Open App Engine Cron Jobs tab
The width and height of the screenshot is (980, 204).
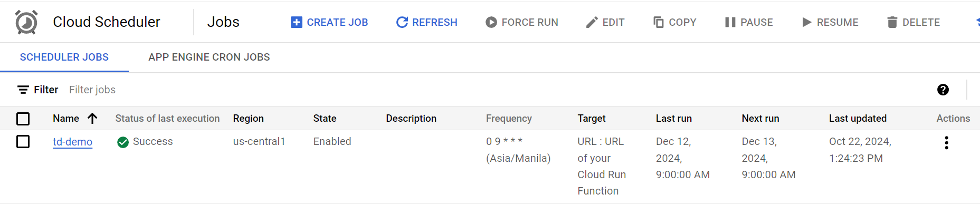point(209,57)
